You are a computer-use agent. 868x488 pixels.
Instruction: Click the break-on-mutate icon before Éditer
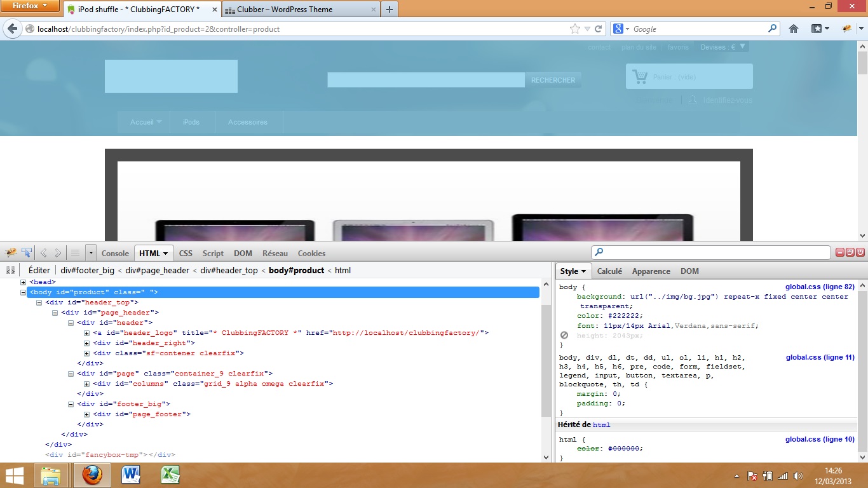pos(11,270)
